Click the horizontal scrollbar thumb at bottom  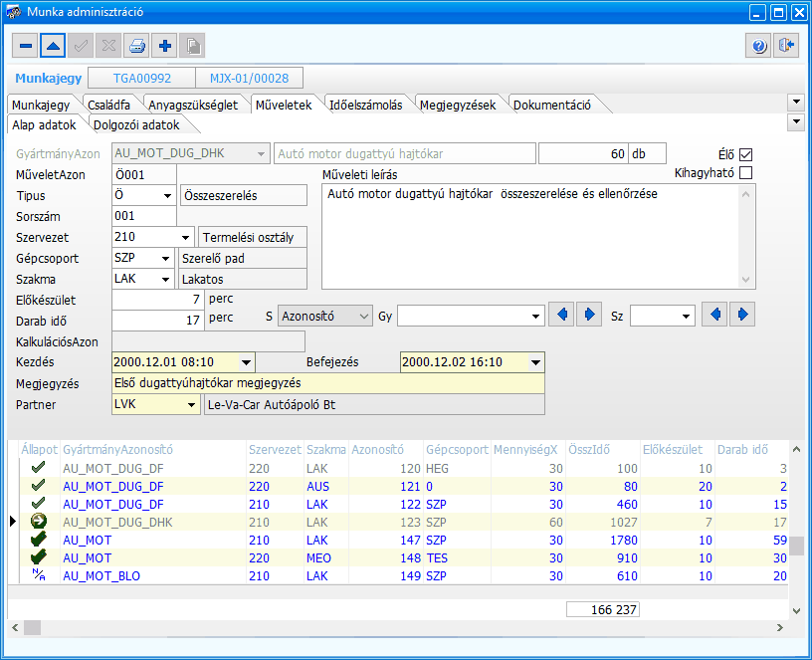[32, 628]
